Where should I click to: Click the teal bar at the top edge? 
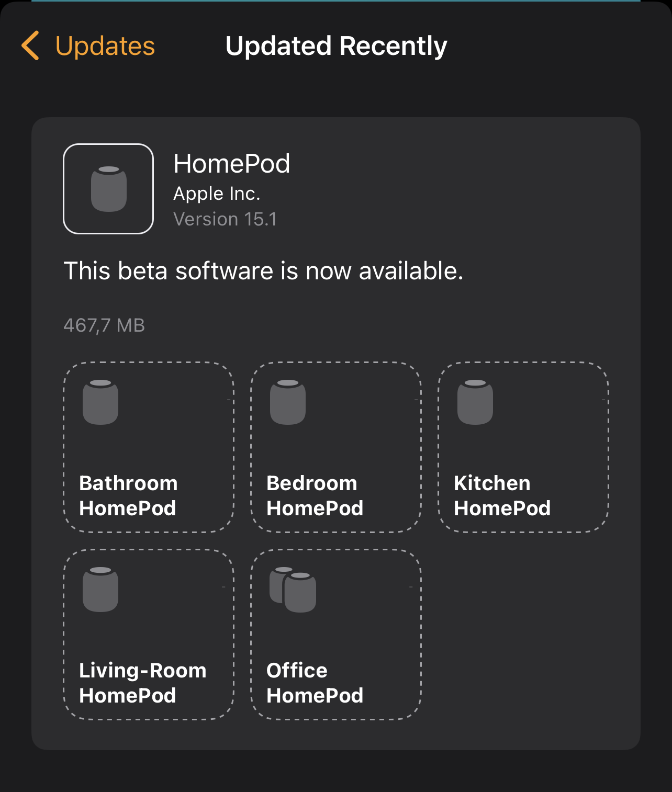pyautogui.click(x=336, y=1)
